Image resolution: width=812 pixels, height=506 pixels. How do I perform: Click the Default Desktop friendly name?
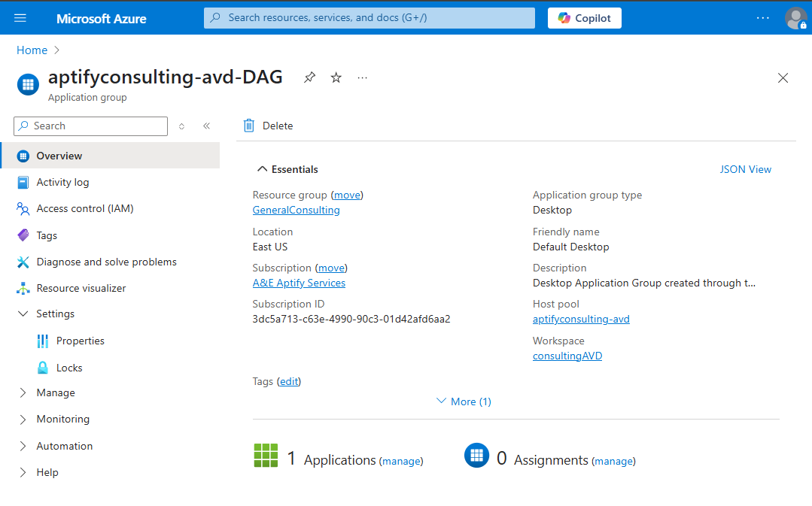click(x=570, y=247)
